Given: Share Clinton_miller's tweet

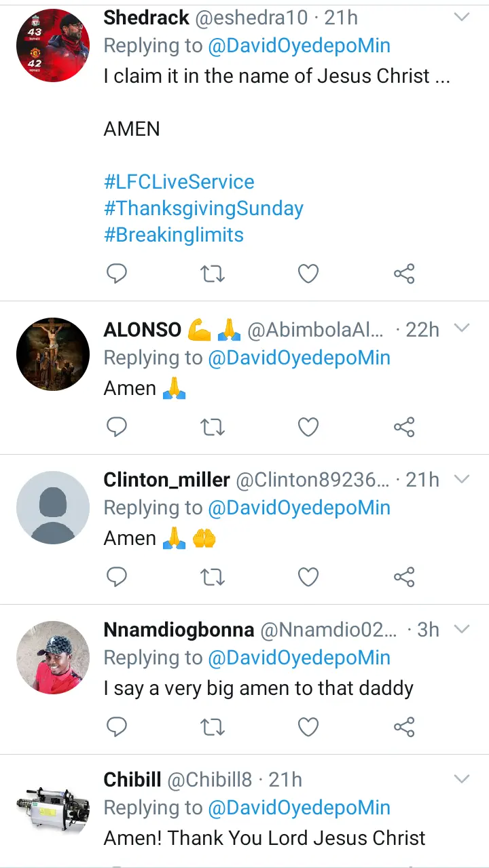Looking at the screenshot, I should coord(404,577).
